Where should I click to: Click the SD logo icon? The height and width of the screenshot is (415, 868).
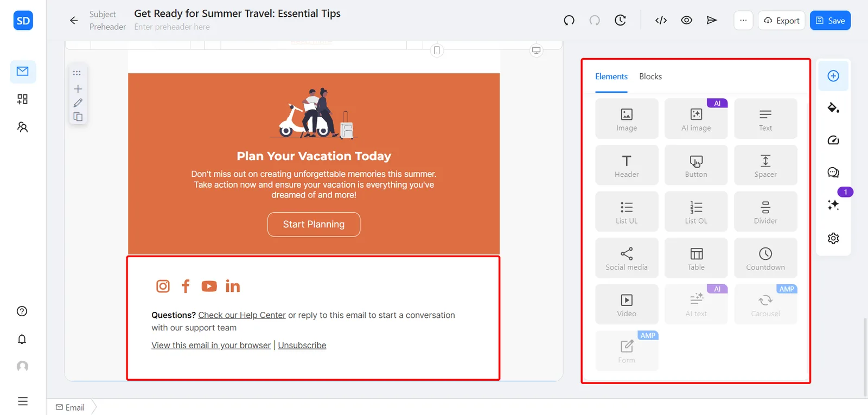23,21
